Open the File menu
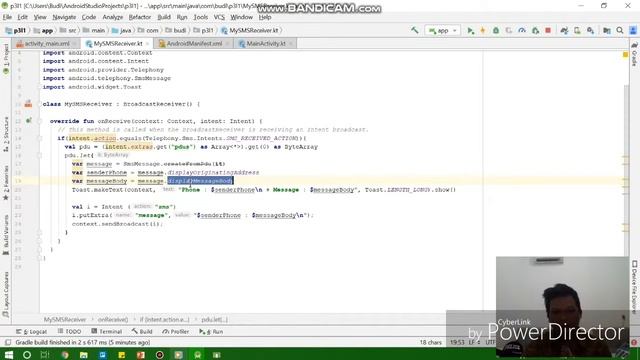This screenshot has width=640, height=360. [7, 17]
